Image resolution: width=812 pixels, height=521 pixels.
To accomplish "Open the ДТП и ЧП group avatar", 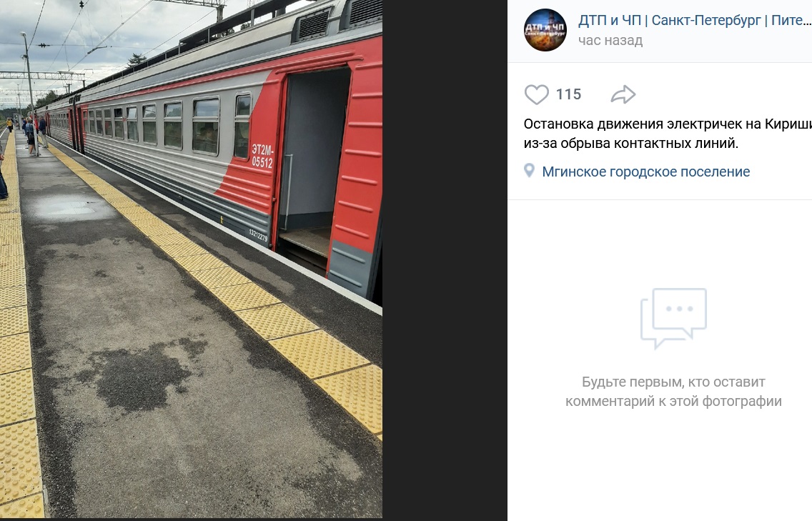I will pos(545,29).
